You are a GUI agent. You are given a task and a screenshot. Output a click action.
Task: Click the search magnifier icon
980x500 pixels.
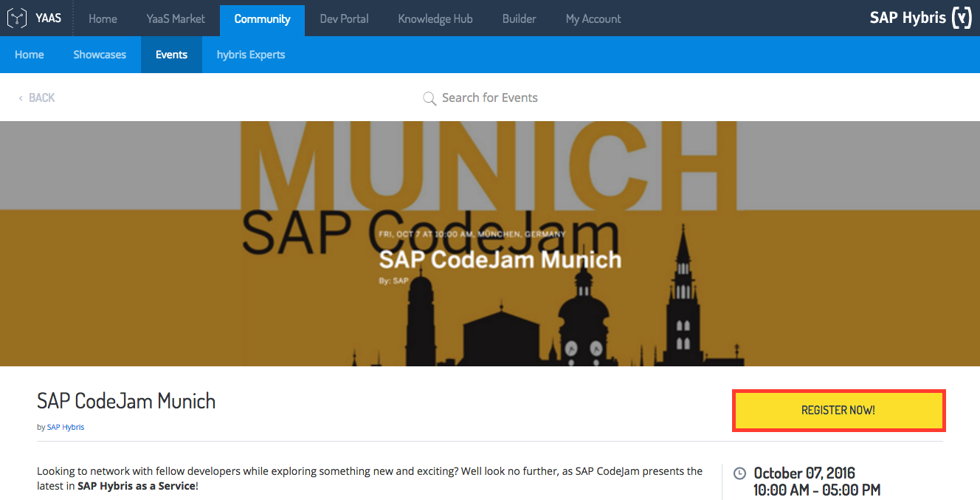(x=429, y=98)
